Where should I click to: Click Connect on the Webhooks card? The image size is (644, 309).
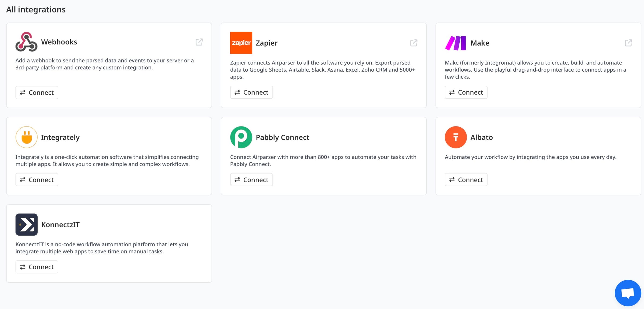pyautogui.click(x=36, y=92)
